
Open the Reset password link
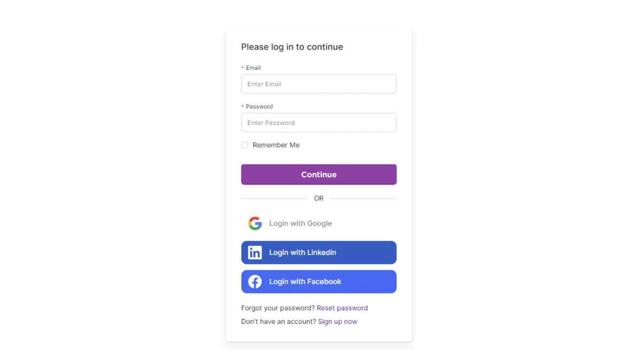(x=342, y=308)
